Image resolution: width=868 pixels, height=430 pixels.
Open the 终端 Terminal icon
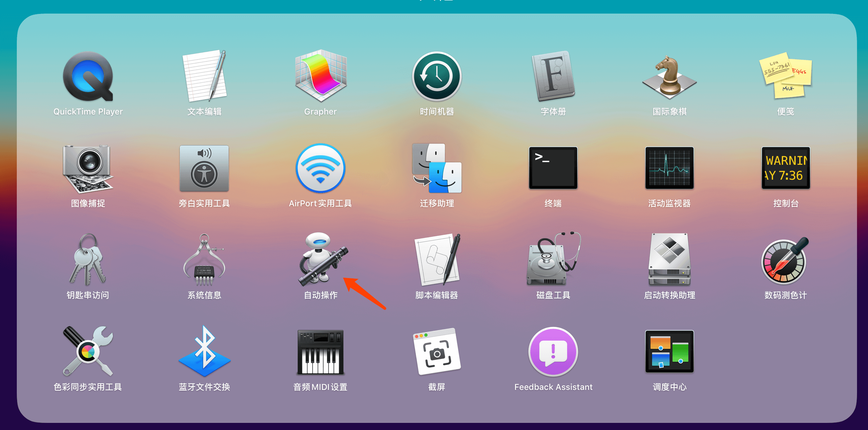point(553,168)
